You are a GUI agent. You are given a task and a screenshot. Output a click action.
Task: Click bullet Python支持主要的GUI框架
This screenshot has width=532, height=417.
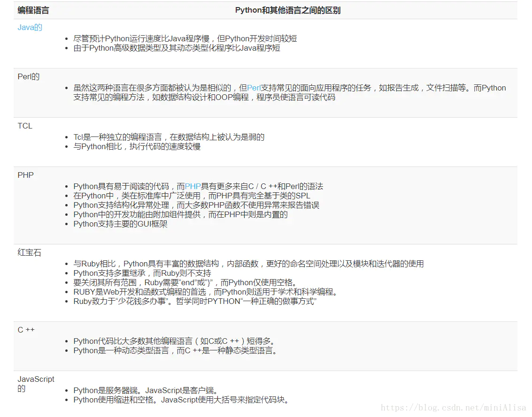120,224
